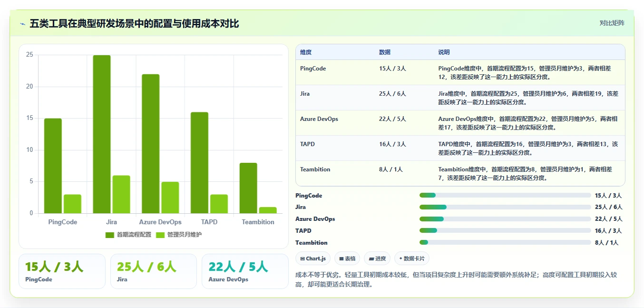Click the PingCode progress list label
This screenshot has width=644, height=308.
[309, 195]
